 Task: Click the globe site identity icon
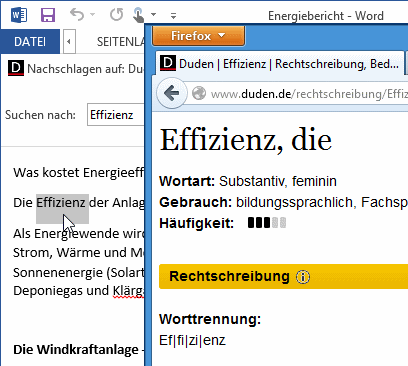pyautogui.click(x=199, y=93)
